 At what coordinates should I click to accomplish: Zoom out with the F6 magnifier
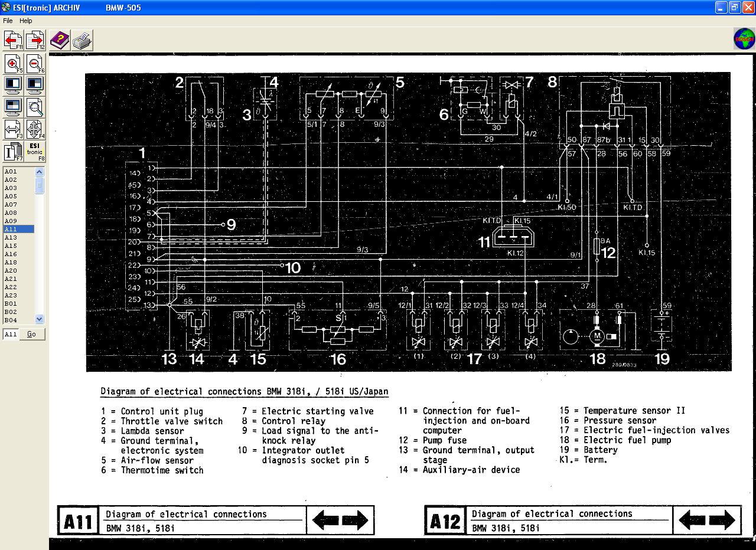coord(35,63)
